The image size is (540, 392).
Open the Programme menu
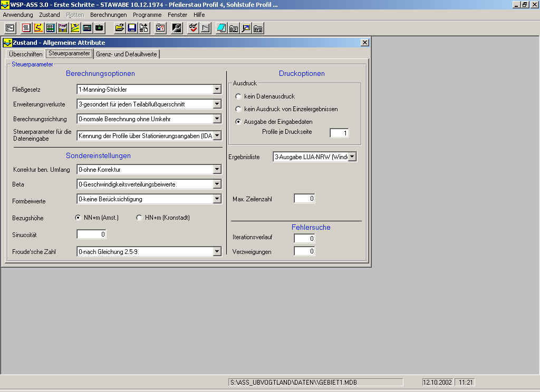(147, 15)
